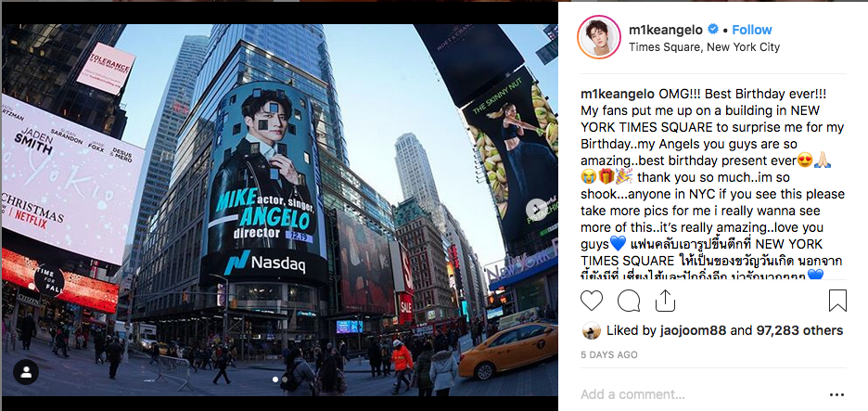Image resolution: width=868 pixels, height=411 pixels.
Task: Share the post with share icon
Action: (x=664, y=301)
